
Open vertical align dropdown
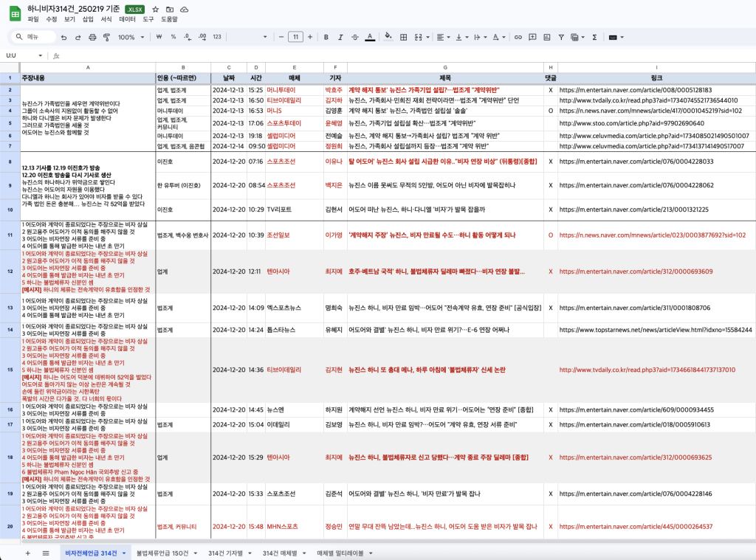point(461,37)
